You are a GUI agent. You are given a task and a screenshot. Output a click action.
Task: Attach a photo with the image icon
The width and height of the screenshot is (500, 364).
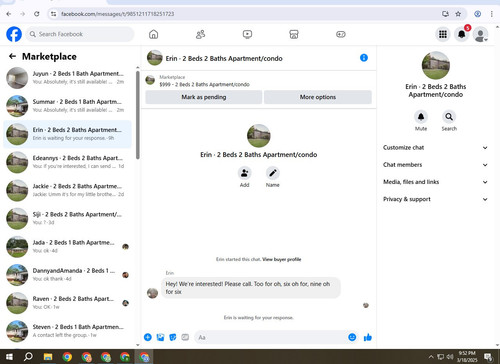160,337
